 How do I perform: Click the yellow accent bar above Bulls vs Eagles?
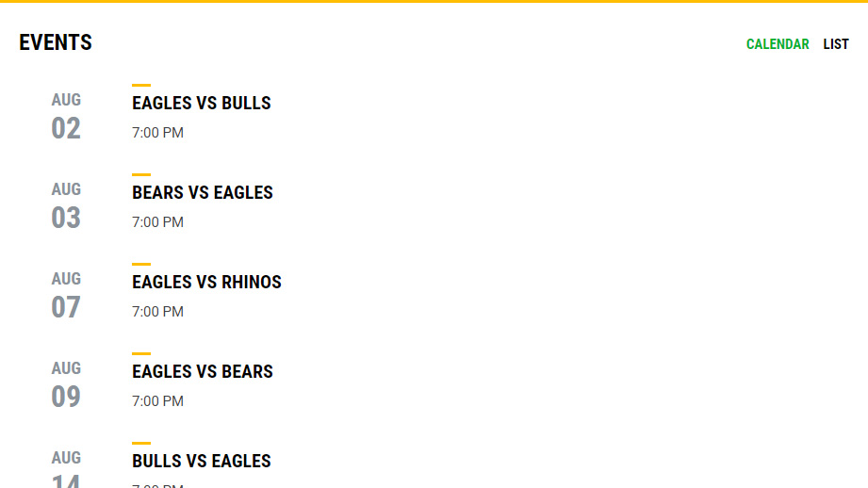pos(141,443)
